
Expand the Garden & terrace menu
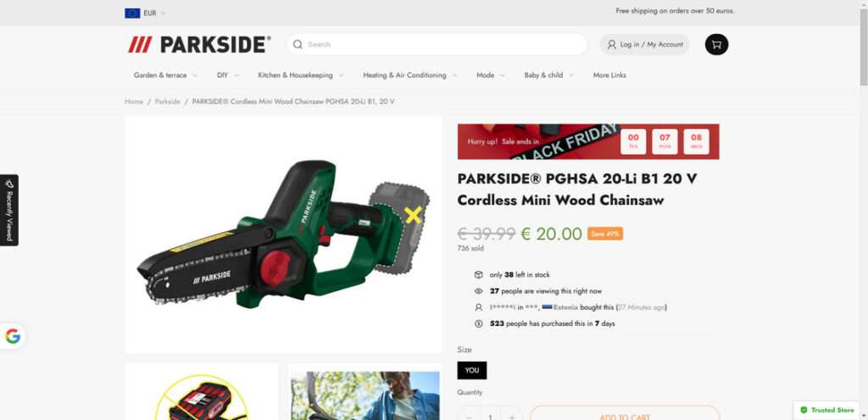coord(165,75)
